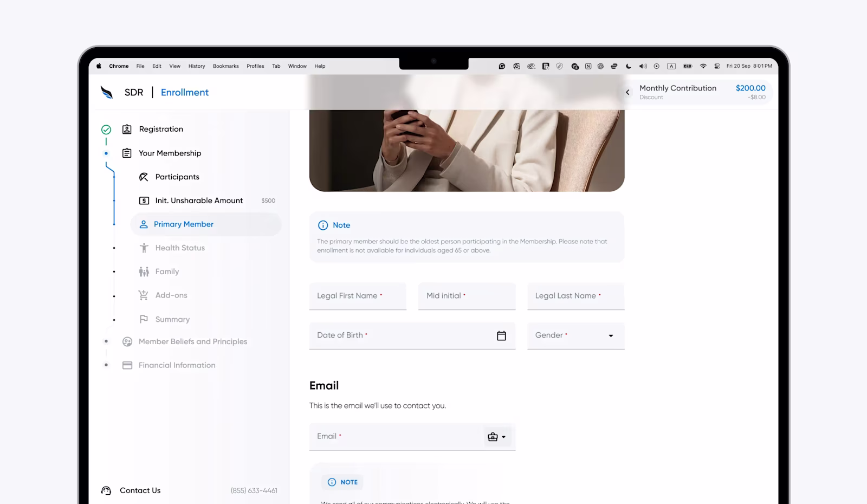
Task: Open the Edit menu
Action: click(x=157, y=66)
